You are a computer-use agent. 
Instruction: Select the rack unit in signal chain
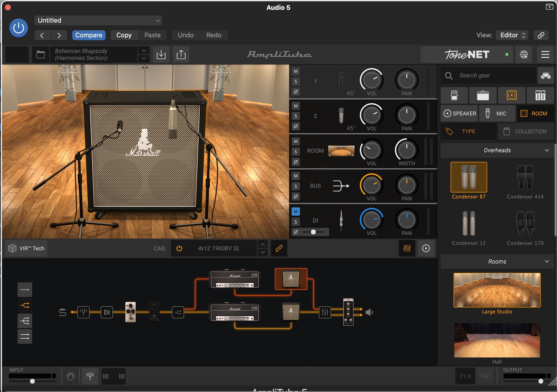point(348,312)
